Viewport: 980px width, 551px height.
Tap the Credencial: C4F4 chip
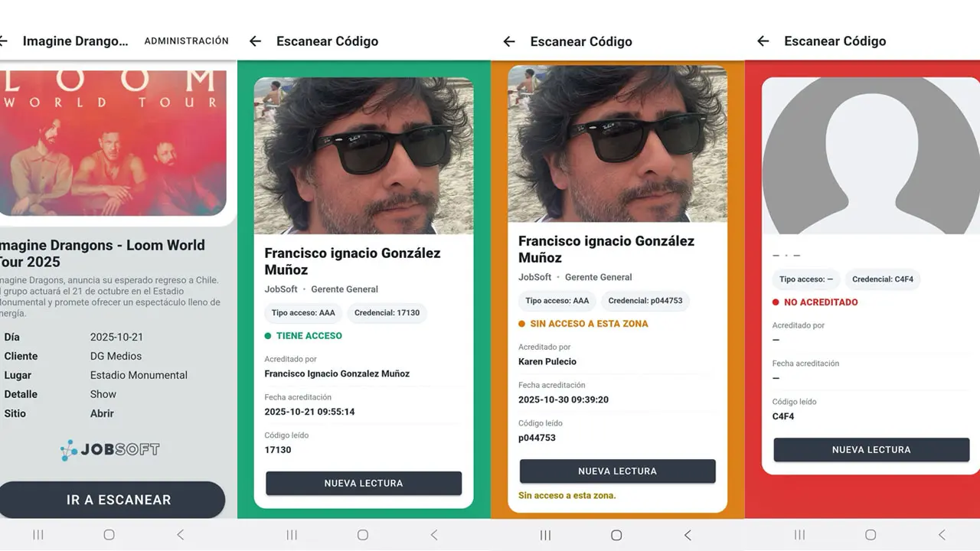[883, 279]
